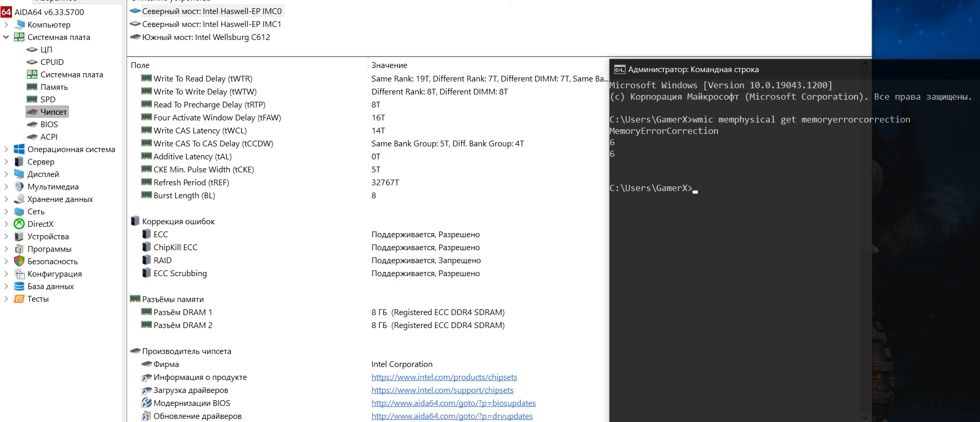Screen dimensions: 980x422
Task: Click the Дисплей monitor icon
Action: point(19,174)
